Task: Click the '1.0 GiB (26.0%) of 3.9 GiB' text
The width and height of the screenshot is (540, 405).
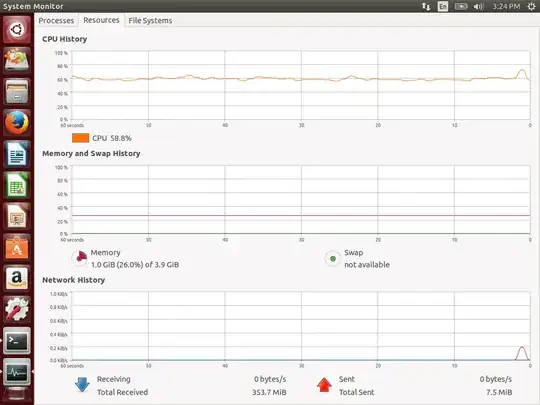Action: (x=135, y=264)
